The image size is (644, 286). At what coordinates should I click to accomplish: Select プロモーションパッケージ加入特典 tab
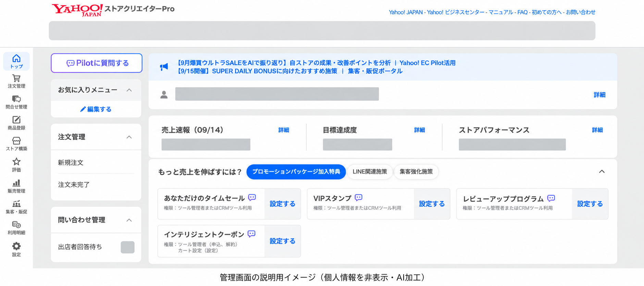296,172
